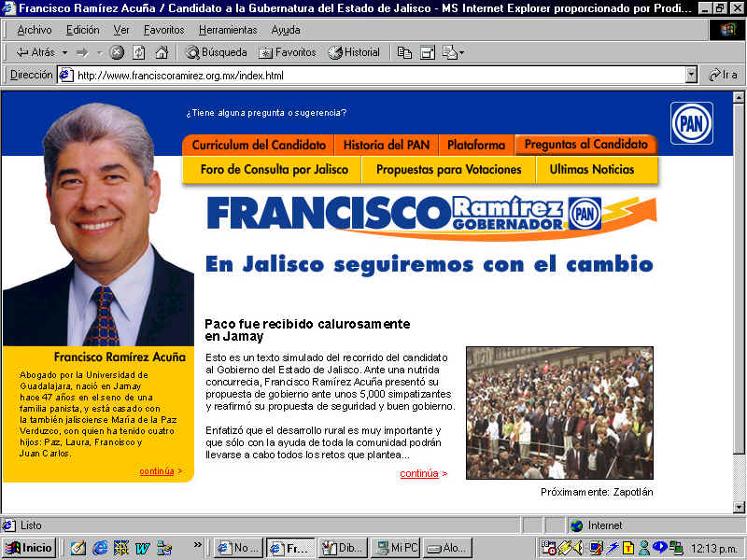747x560 pixels.
Task: Click the Atrás back button
Action: click(x=35, y=52)
